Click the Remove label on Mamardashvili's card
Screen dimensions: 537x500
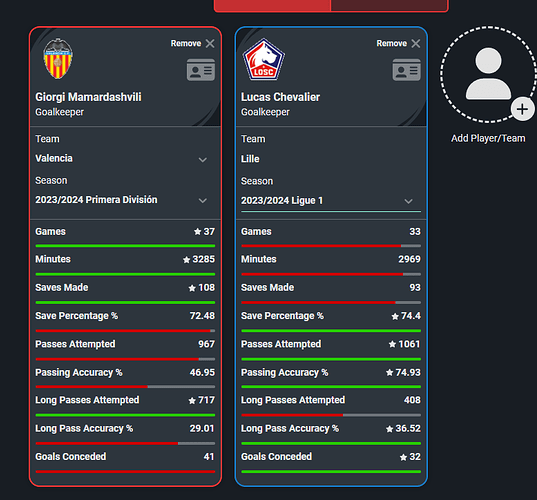click(186, 43)
